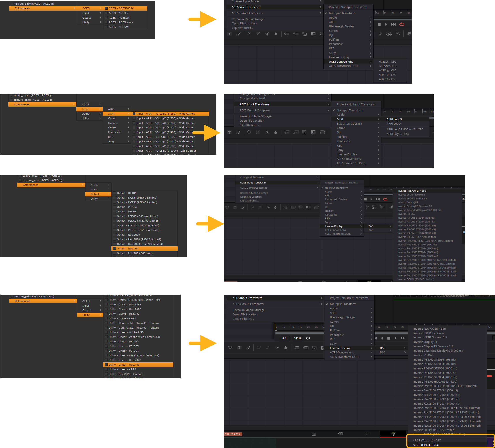Open the Edit page icon in the bottom page bar
Image resolution: width=495 pixels, height=448 pixels.
pyautogui.click(x=367, y=434)
